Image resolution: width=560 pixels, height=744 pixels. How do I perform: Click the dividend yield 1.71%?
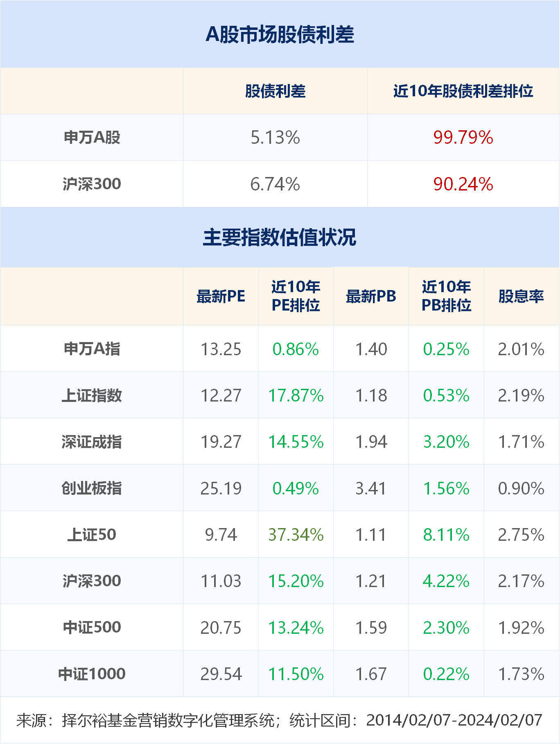[522, 442]
